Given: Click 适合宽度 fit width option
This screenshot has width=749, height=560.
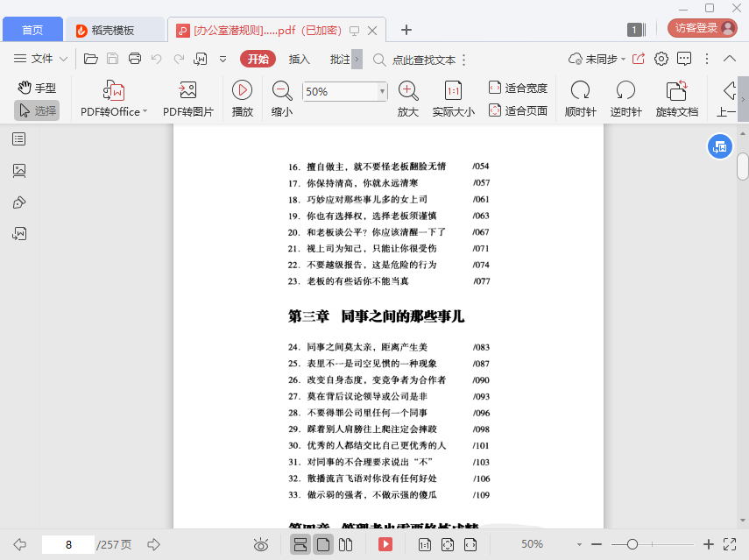Looking at the screenshot, I should coord(518,88).
